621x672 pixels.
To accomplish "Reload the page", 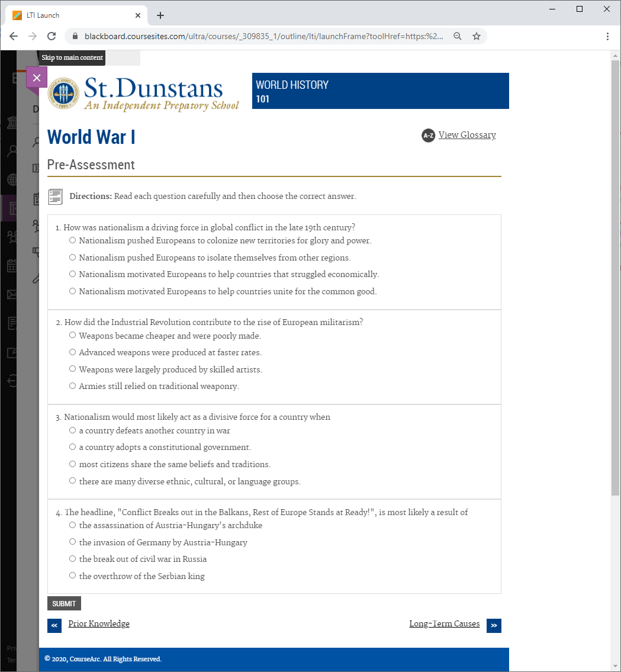I will (x=52, y=37).
